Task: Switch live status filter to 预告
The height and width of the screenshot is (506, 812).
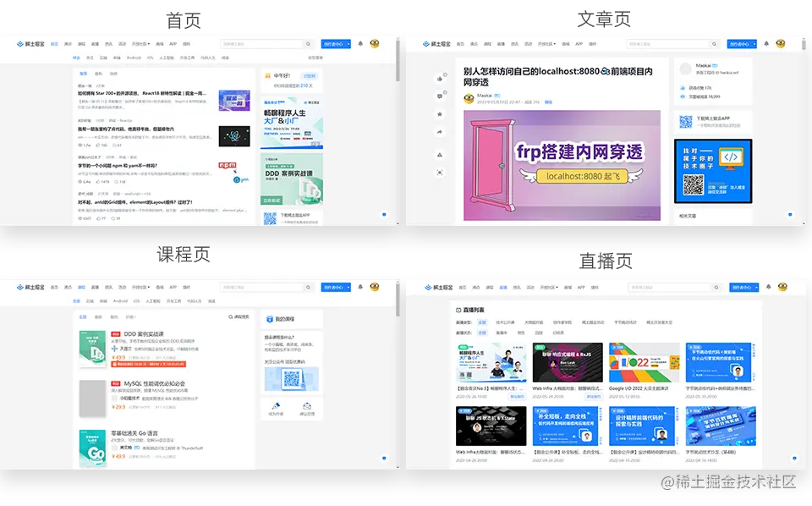Action: coord(519,333)
